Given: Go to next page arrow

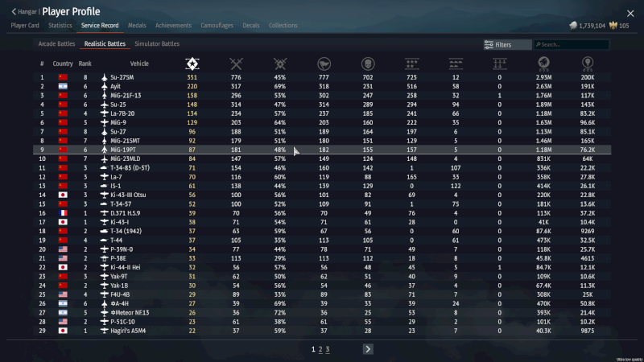Looking at the screenshot, I should 368,349.
